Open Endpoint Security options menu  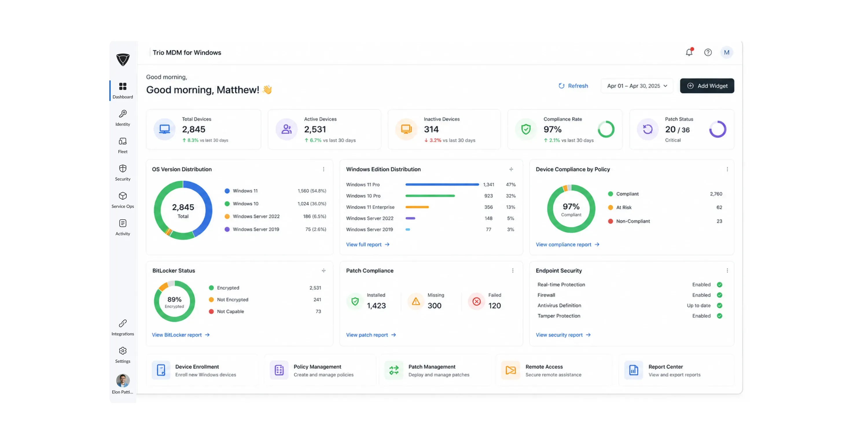[727, 271]
